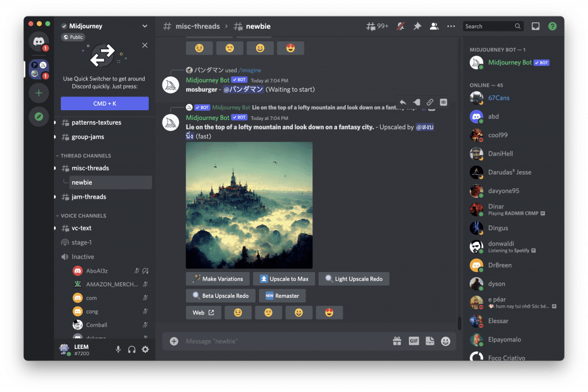
Task: Open the GIF picker in message bar
Action: 413,341
